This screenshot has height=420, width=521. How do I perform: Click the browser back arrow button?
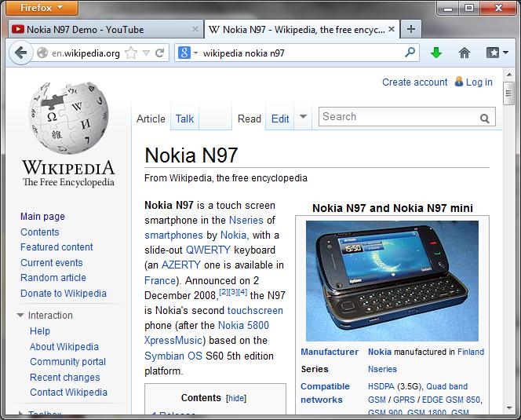[21, 53]
